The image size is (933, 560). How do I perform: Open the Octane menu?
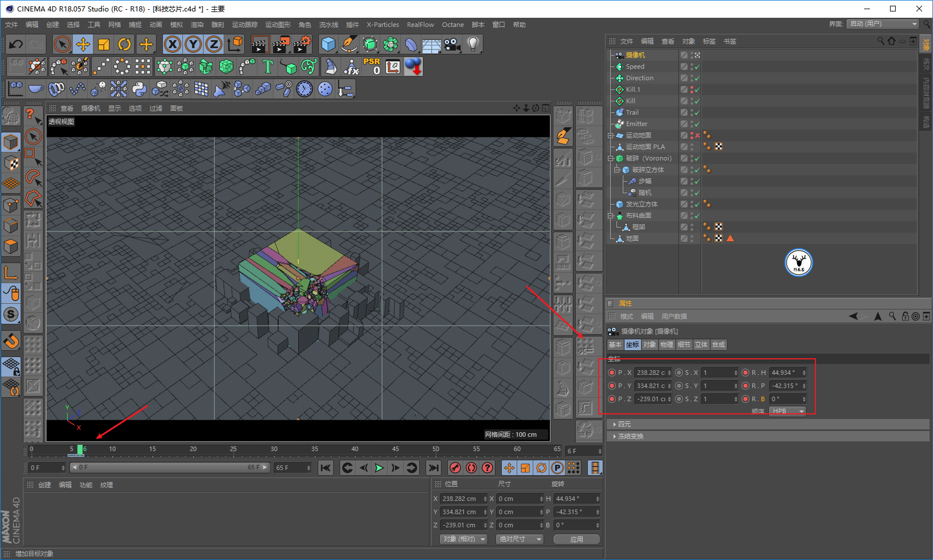coord(453,25)
